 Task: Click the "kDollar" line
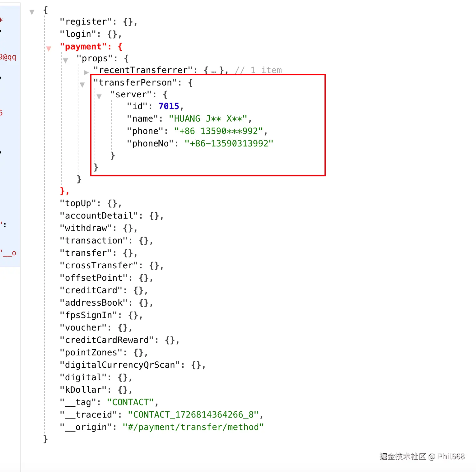point(96,390)
